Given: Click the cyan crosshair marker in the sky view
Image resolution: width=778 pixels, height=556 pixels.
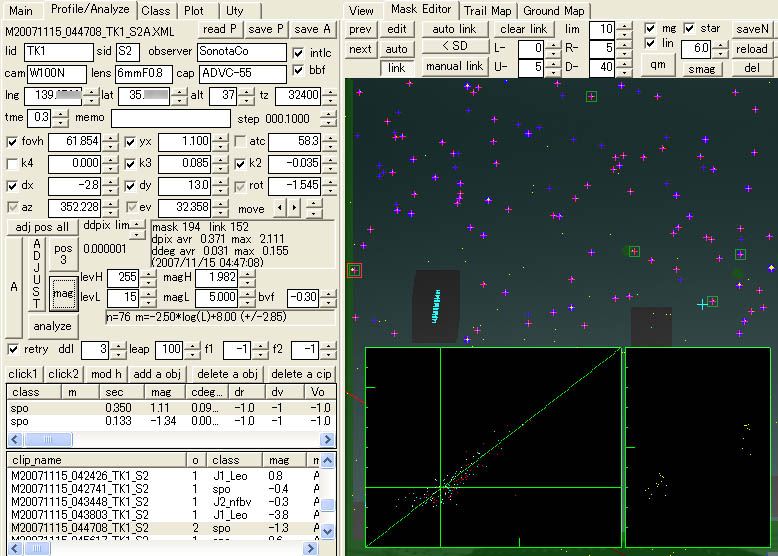Looking at the screenshot, I should 702,304.
